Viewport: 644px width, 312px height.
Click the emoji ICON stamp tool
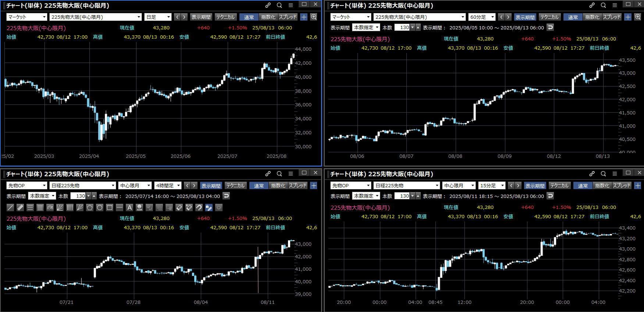pyautogui.click(x=139, y=208)
